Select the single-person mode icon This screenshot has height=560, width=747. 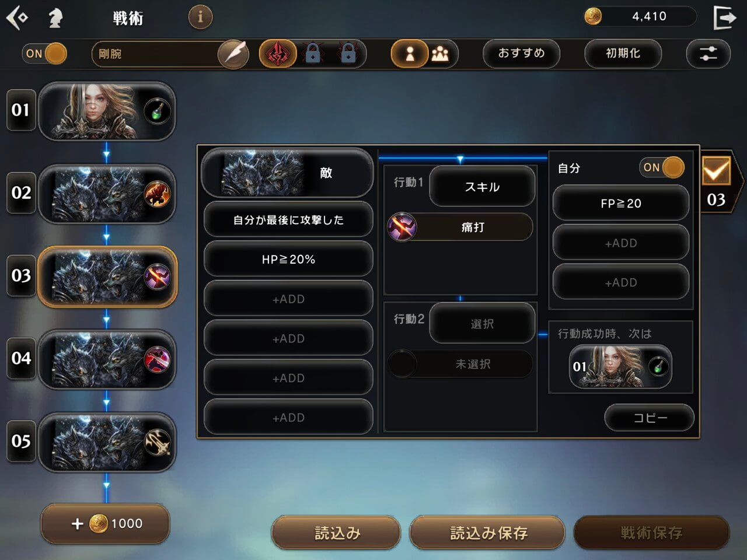pyautogui.click(x=409, y=54)
